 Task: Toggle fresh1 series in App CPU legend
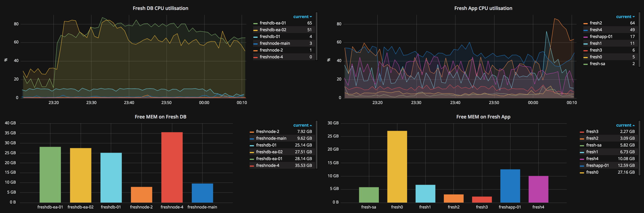pyautogui.click(x=596, y=43)
